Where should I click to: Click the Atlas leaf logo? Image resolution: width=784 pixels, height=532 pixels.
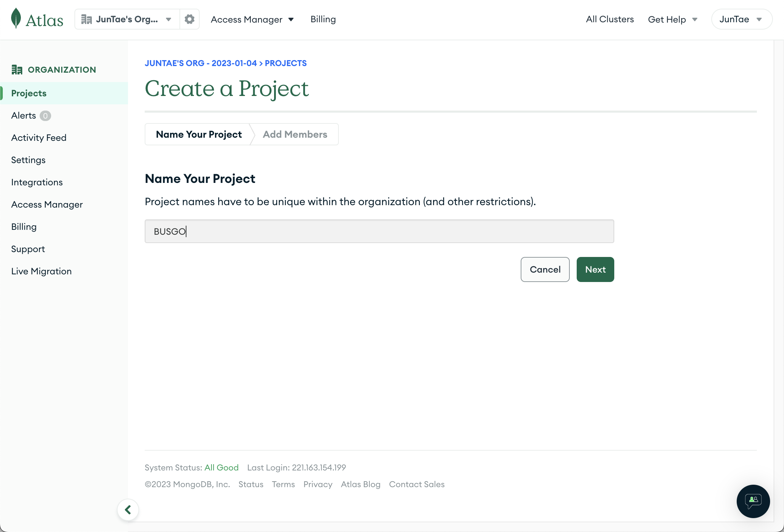(16, 18)
